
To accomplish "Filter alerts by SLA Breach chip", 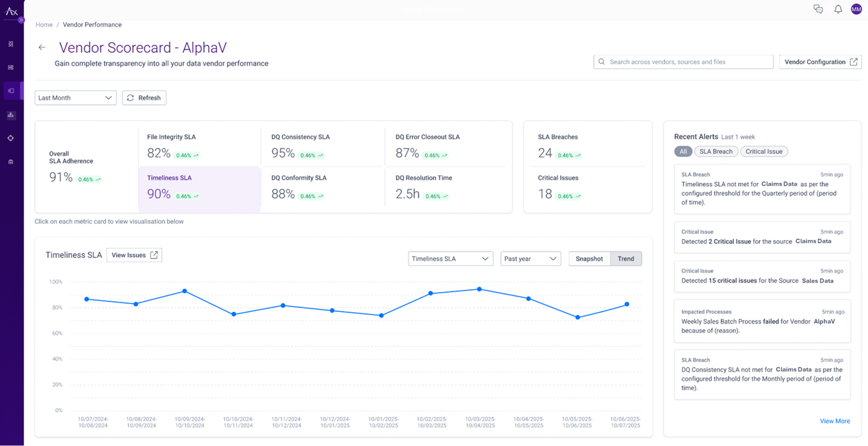I will tap(716, 152).
